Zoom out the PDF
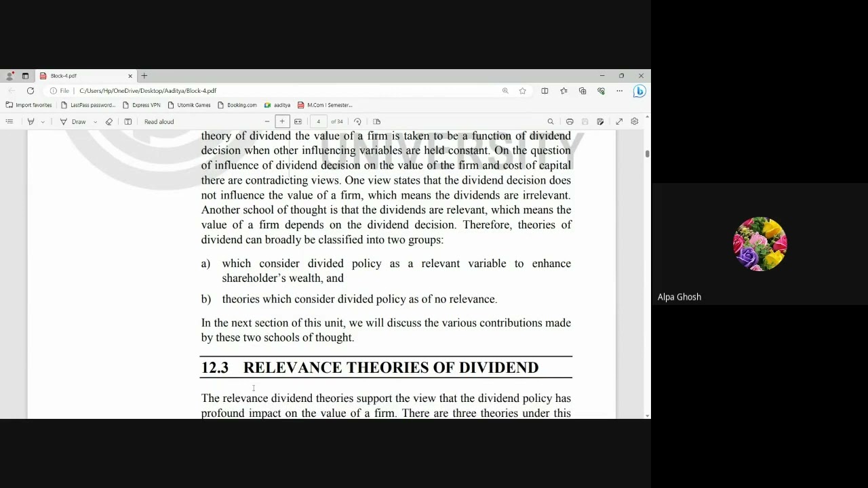This screenshot has width=868, height=488. click(x=267, y=121)
